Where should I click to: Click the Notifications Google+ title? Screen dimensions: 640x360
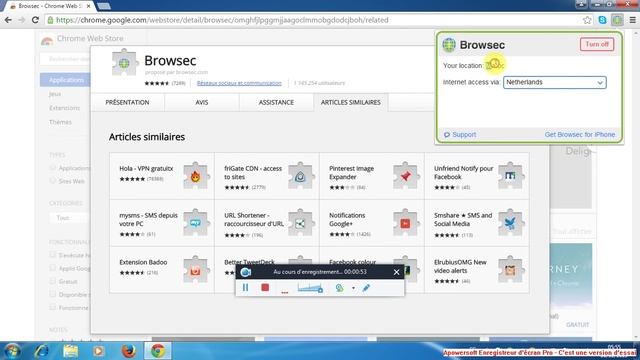347,220
